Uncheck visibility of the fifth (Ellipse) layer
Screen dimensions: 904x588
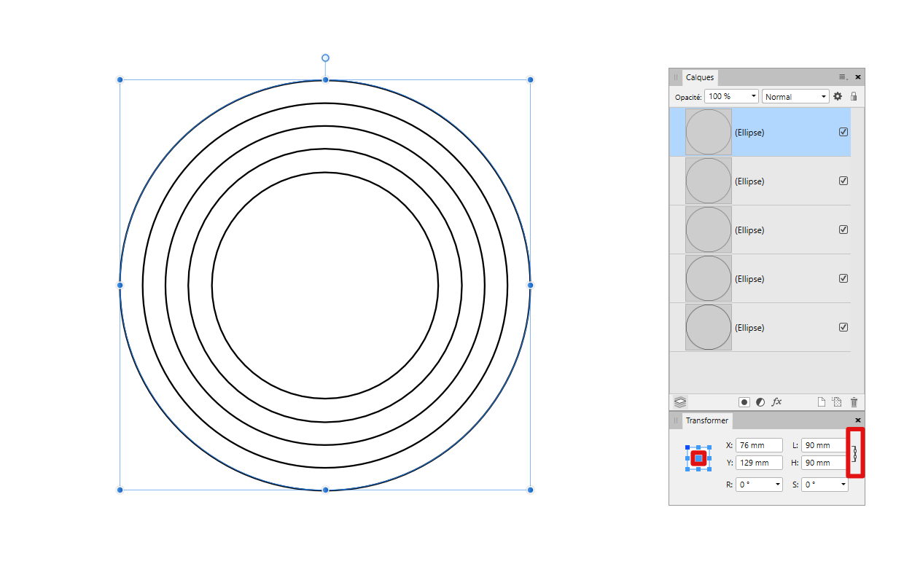[x=843, y=327]
